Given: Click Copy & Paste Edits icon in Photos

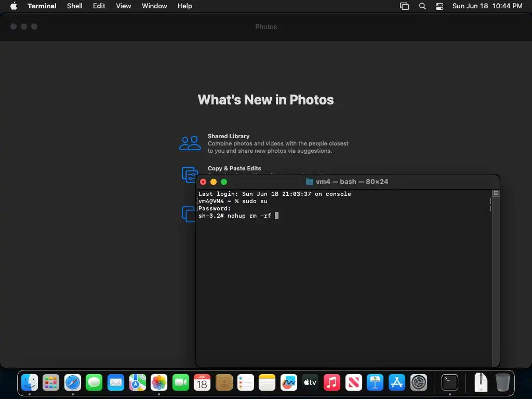Looking at the screenshot, I should 190,174.
